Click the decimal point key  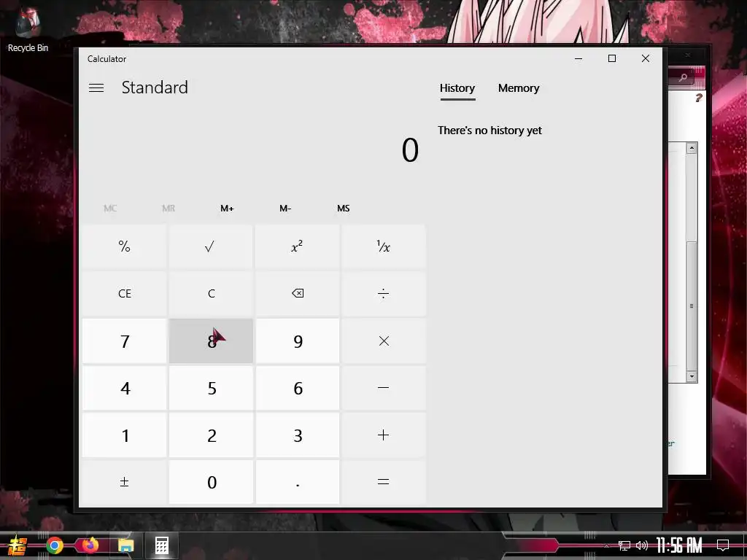(298, 482)
